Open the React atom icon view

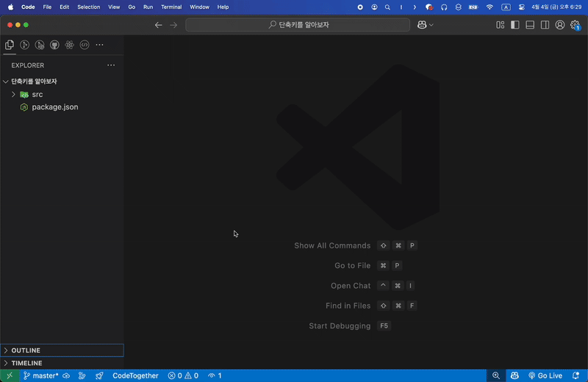pos(69,45)
